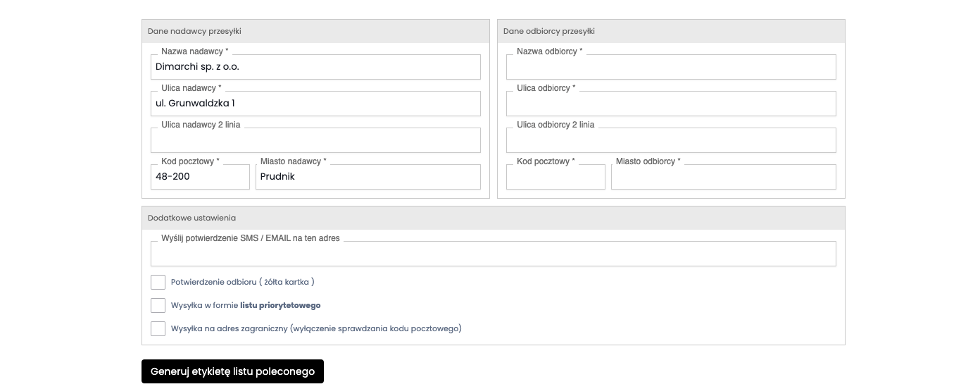
Task: Check Wysyłka na adres zagraniczny option
Action: [158, 329]
